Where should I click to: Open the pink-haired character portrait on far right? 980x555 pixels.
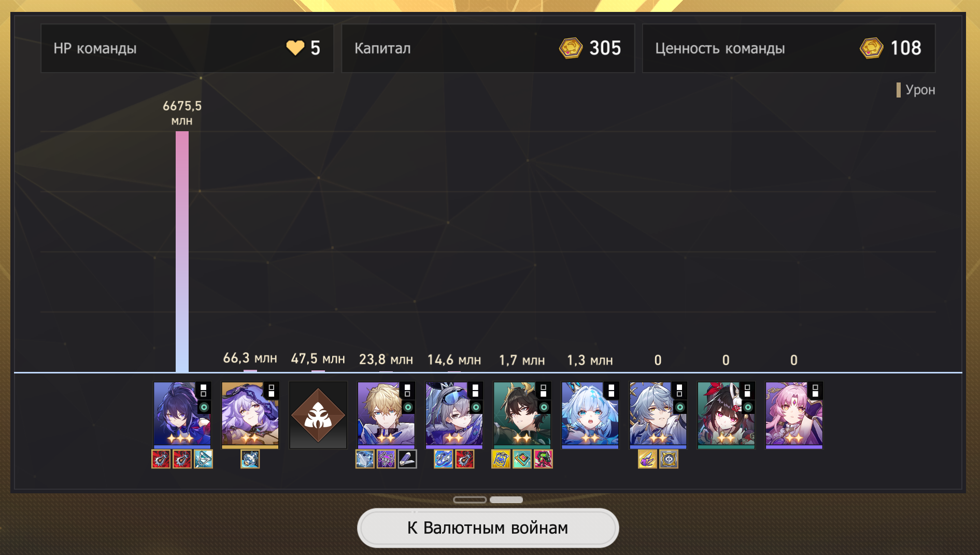(794, 415)
